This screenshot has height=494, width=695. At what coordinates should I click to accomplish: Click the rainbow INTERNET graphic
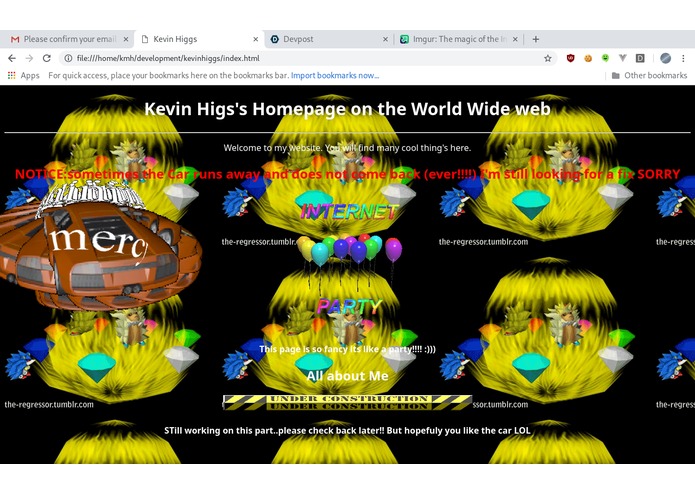point(349,212)
